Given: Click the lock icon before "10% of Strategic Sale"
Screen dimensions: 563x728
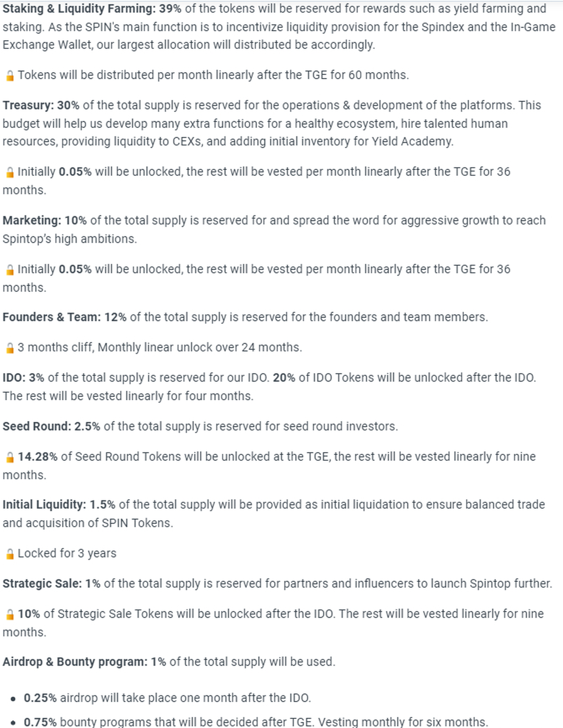Looking at the screenshot, I should pyautogui.click(x=10, y=614).
